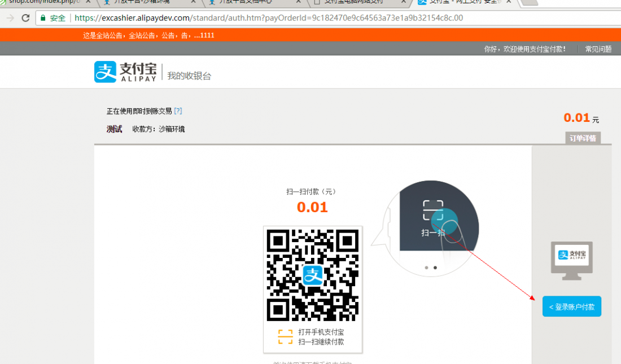This screenshot has height=364, width=621.
Task: Click the 打开手机支付宝 instruction text
Action: point(321,332)
